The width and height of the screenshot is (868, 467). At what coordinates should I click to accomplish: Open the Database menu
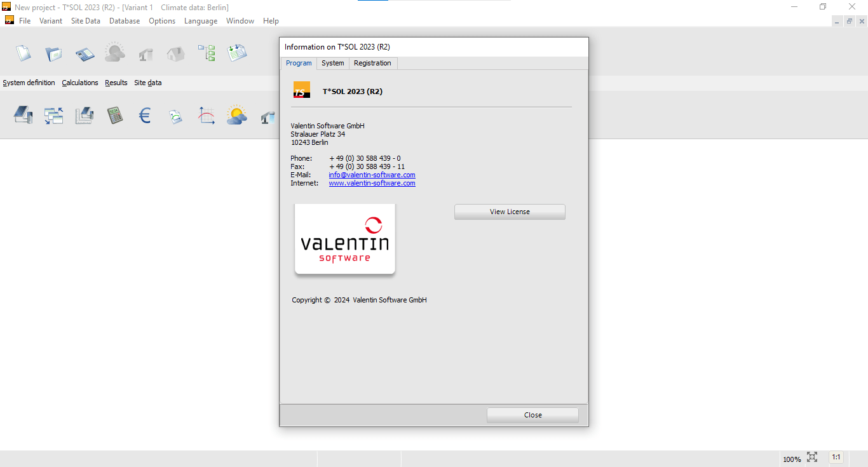coord(125,21)
